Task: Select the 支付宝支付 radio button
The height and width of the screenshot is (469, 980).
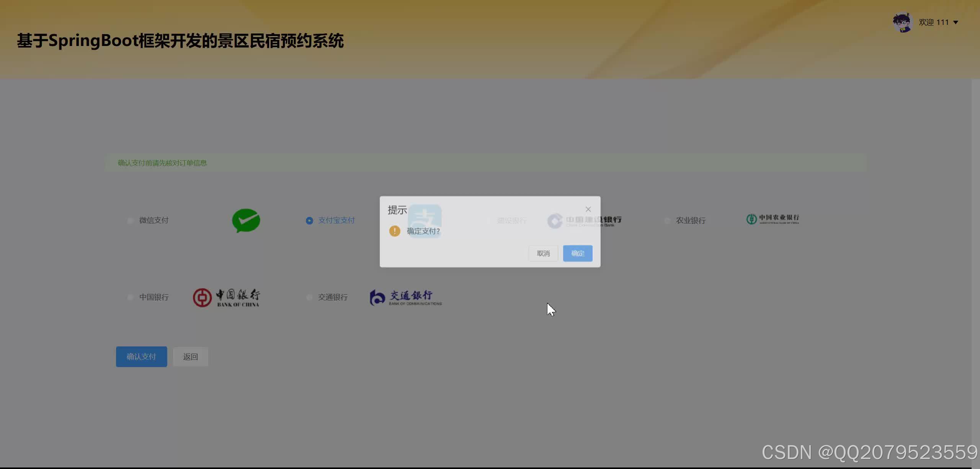Action: click(x=309, y=221)
